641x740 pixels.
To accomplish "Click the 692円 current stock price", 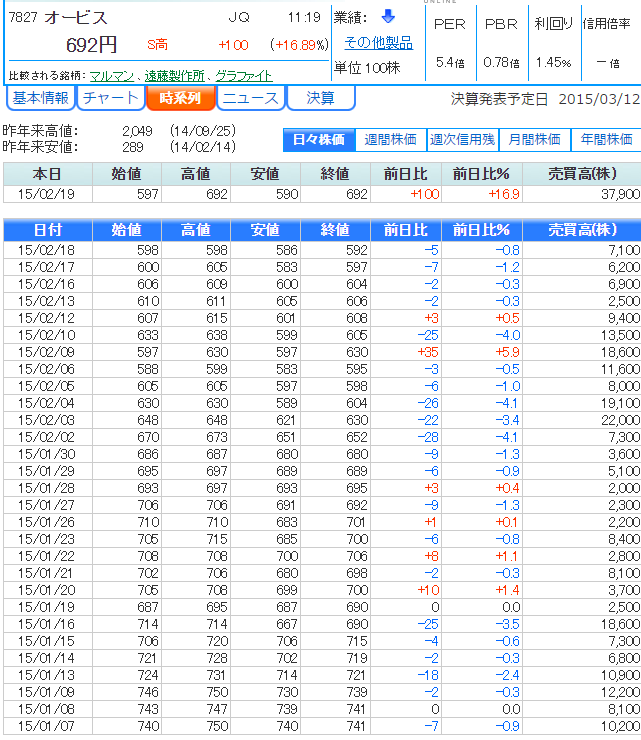I will (91, 45).
